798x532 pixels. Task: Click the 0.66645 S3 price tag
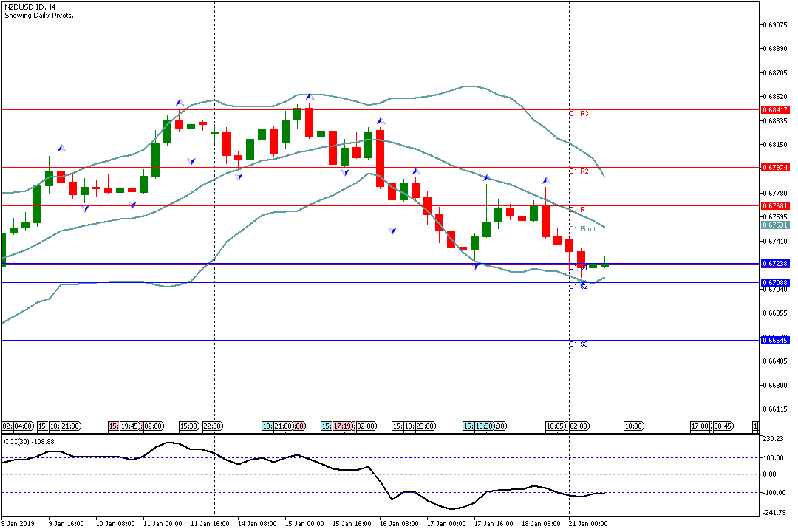(x=774, y=340)
